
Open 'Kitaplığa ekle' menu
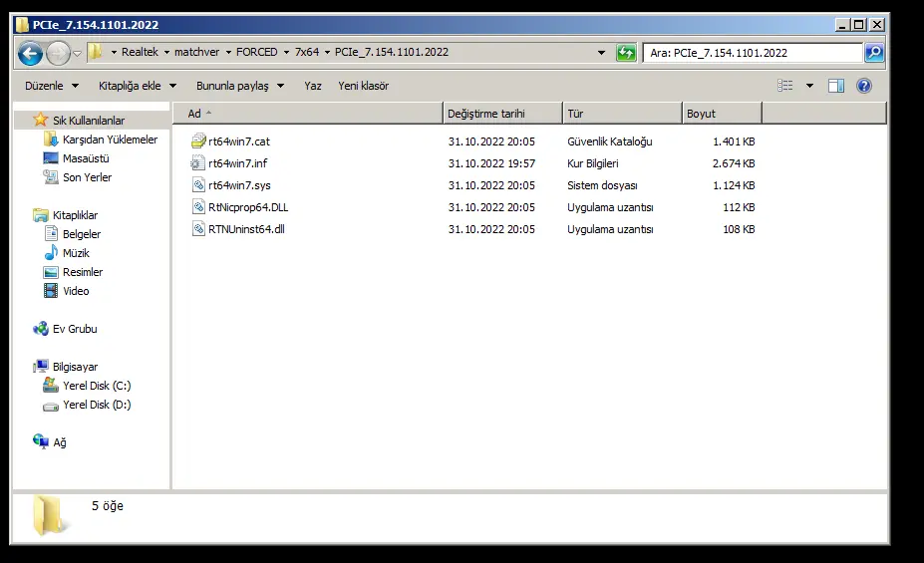pyautogui.click(x=138, y=86)
